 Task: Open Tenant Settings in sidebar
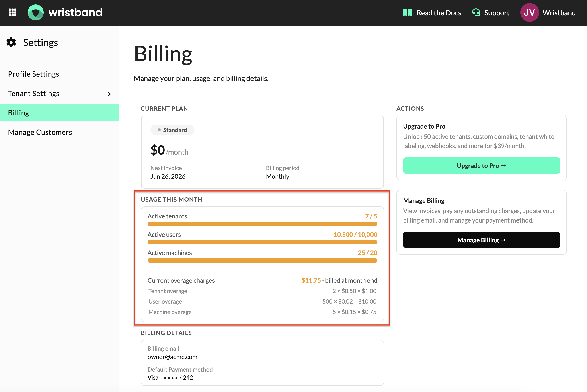(x=60, y=94)
